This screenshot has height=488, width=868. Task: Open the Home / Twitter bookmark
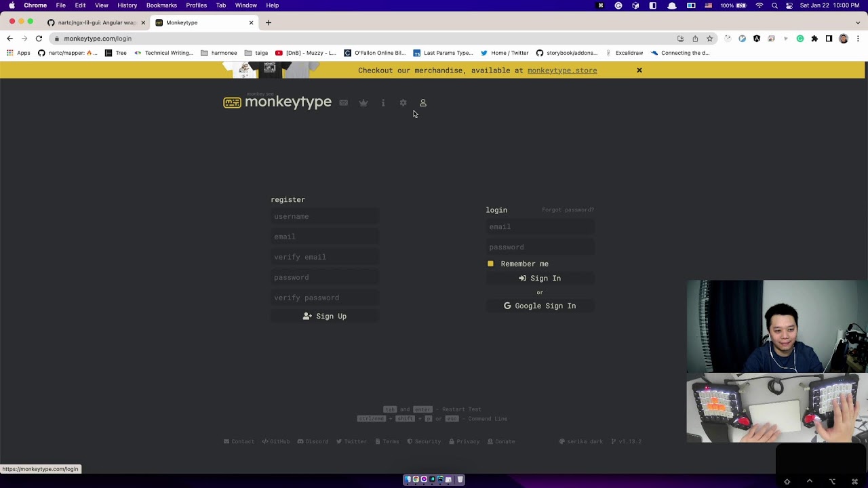[504, 53]
